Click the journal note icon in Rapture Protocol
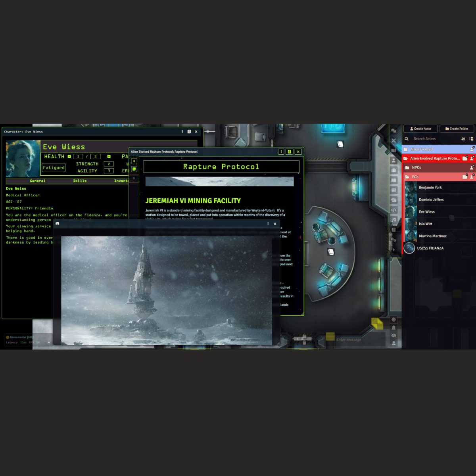The width and height of the screenshot is (476, 476). (134, 169)
